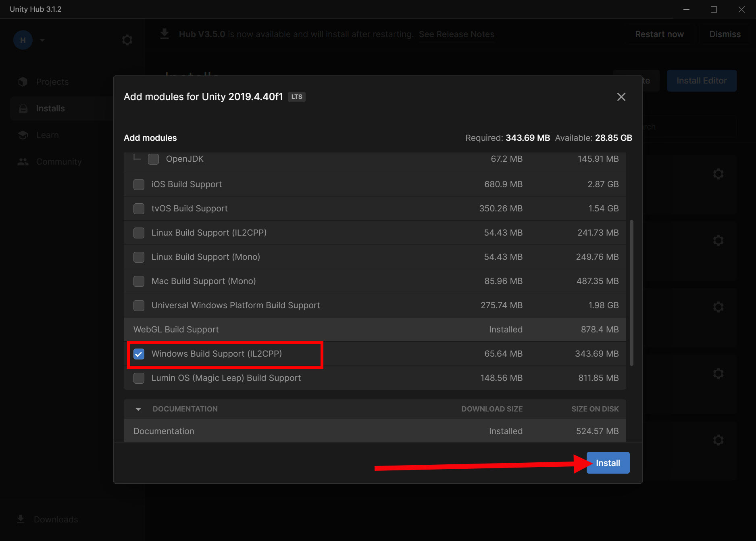
Task: Click the module list scrollbar
Action: click(631, 293)
